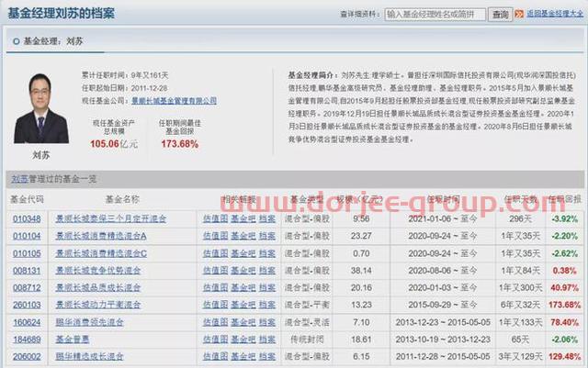Open 档案 for fund 008712
Screen dimensions: 588x368
coord(267,288)
